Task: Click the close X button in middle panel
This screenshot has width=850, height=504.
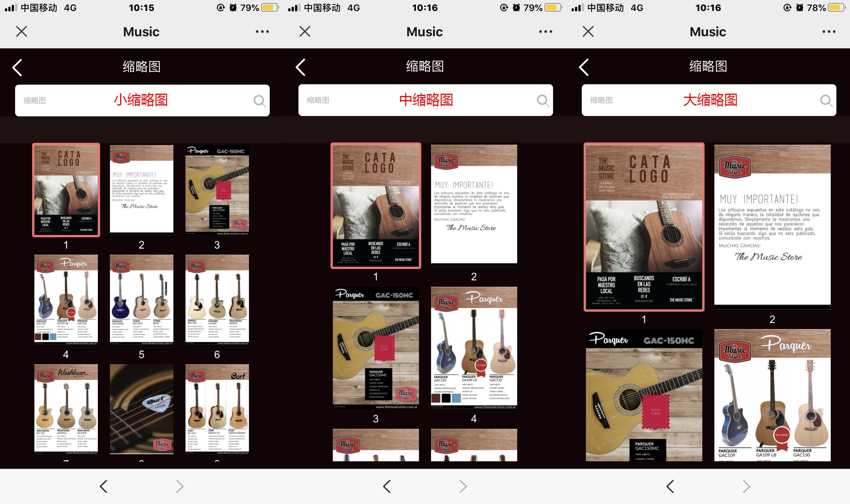Action: click(x=305, y=31)
